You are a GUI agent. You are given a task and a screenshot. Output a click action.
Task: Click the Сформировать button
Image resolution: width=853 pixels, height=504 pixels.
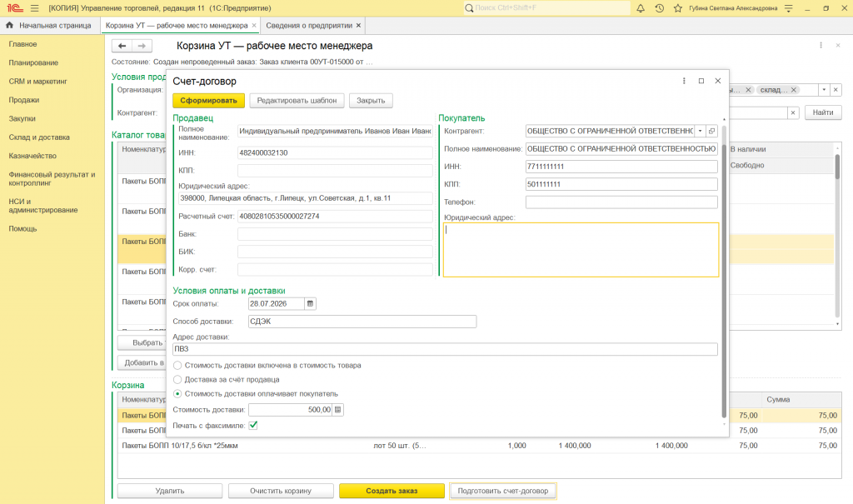tap(208, 101)
